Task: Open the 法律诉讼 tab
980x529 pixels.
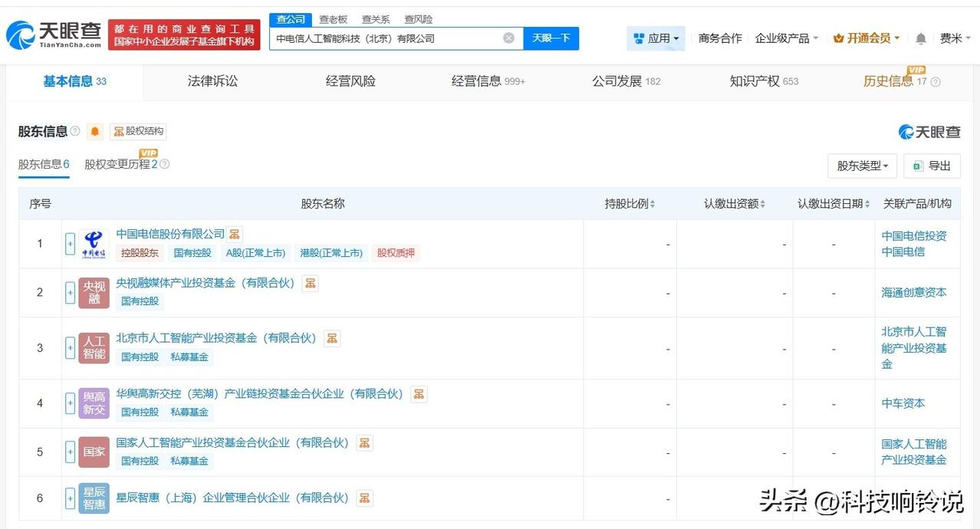Action: (212, 81)
